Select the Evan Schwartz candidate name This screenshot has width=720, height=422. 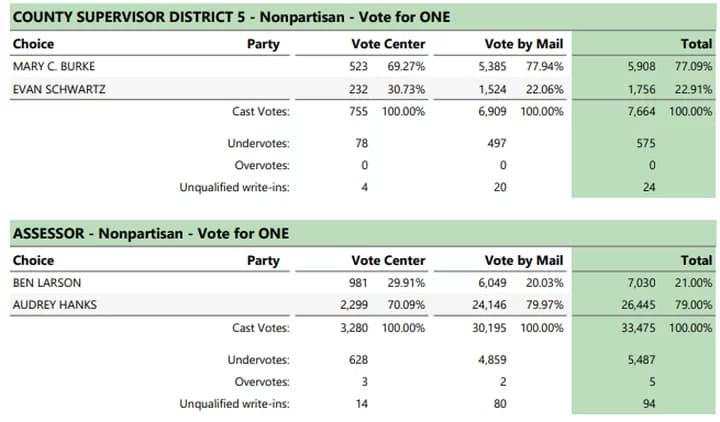tap(59, 89)
